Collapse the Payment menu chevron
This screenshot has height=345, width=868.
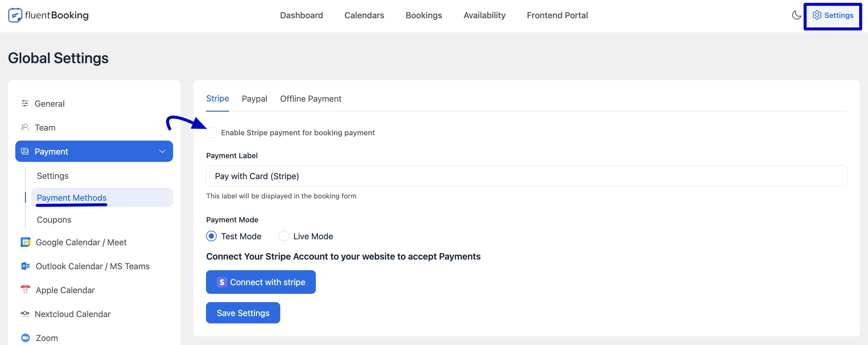point(162,151)
